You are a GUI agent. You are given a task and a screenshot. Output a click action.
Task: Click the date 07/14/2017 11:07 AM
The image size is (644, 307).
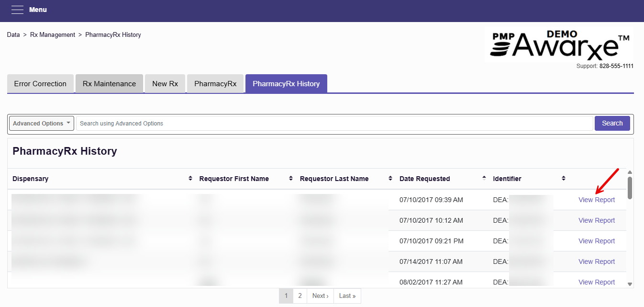[431, 262]
